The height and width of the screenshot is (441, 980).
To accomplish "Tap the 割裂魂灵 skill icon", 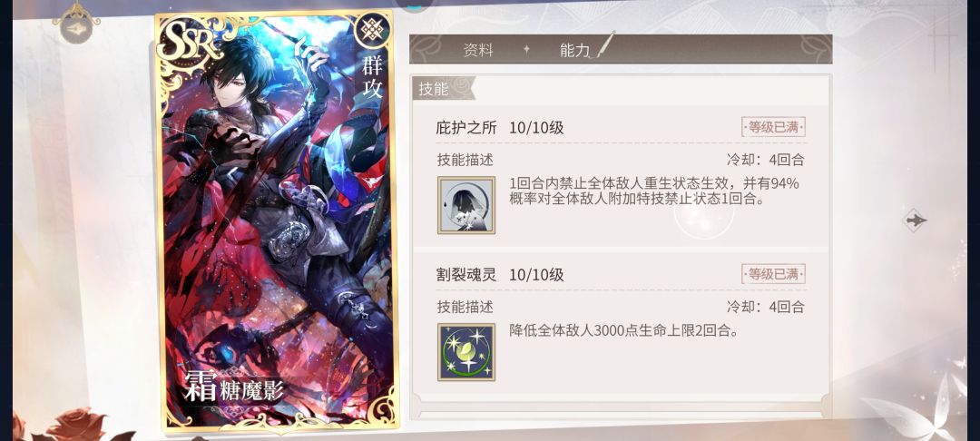I will 466,352.
